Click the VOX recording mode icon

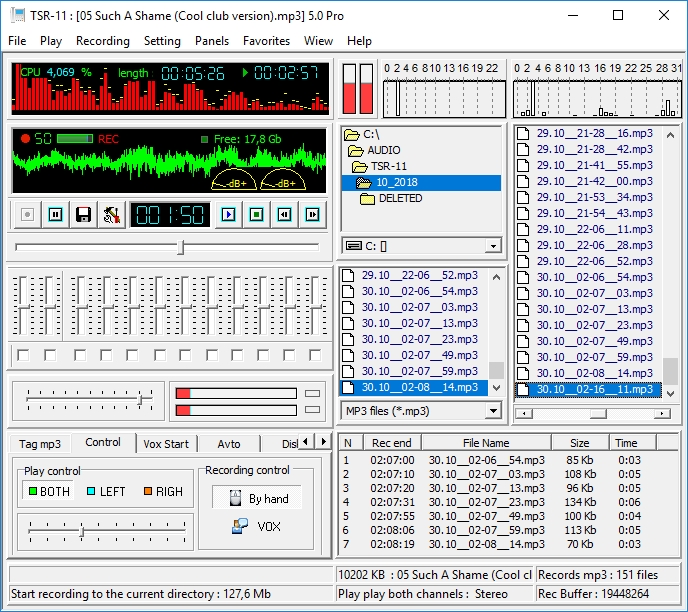[x=240, y=526]
